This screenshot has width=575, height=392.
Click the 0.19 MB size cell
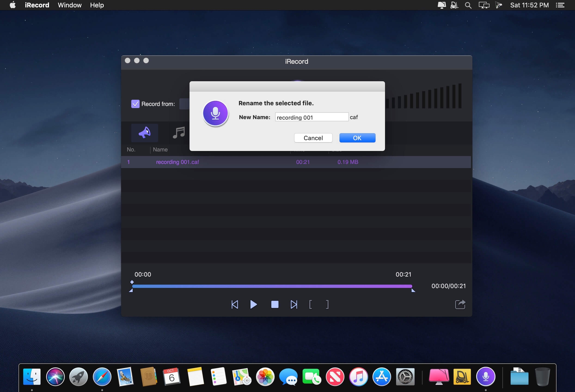348,162
